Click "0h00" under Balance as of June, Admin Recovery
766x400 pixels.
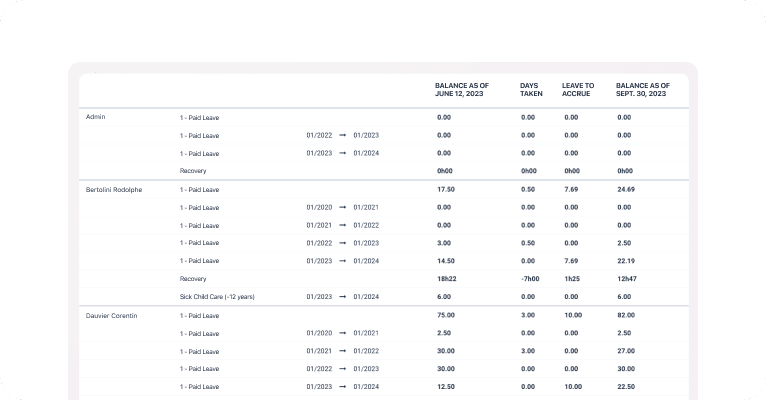coord(445,171)
